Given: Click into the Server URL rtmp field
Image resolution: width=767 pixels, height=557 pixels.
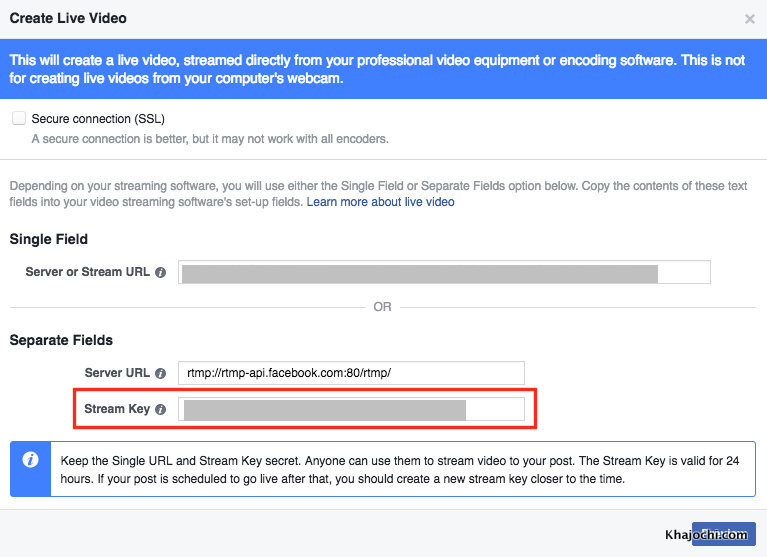Looking at the screenshot, I should (x=351, y=373).
